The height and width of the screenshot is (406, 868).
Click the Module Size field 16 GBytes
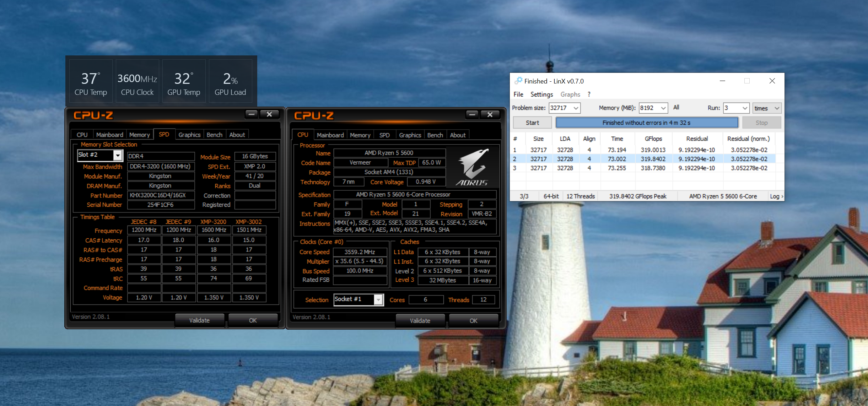click(x=255, y=156)
